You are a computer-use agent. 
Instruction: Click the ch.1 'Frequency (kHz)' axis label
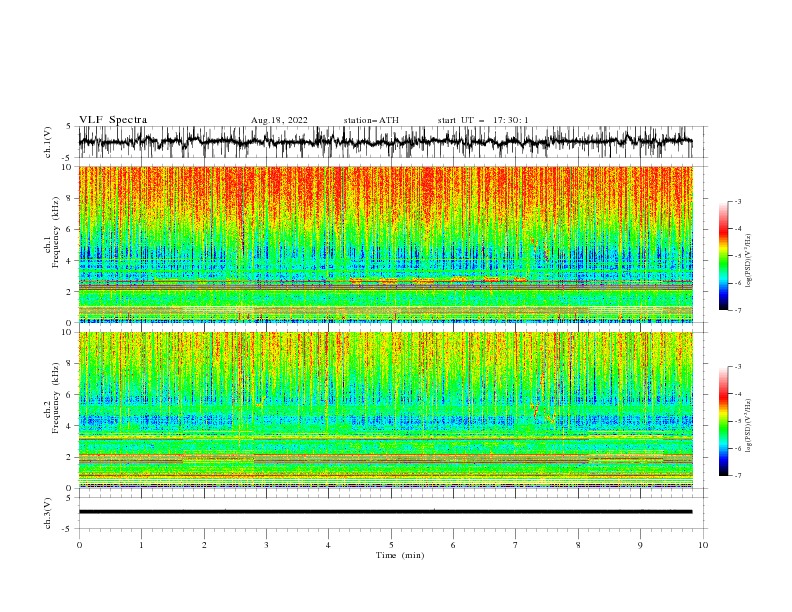pyautogui.click(x=56, y=232)
